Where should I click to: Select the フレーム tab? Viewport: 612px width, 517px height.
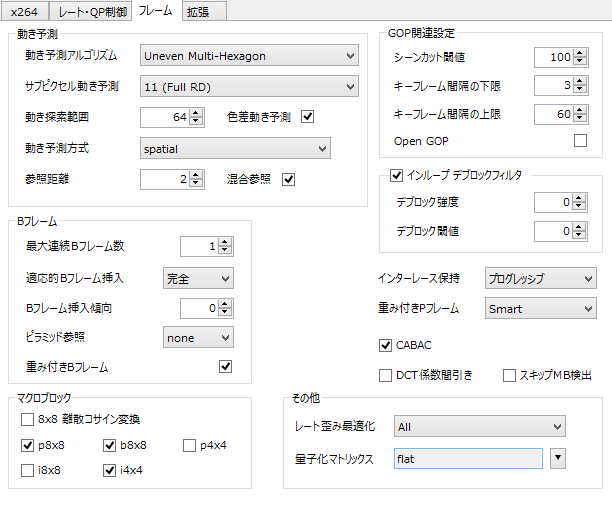pos(155,11)
